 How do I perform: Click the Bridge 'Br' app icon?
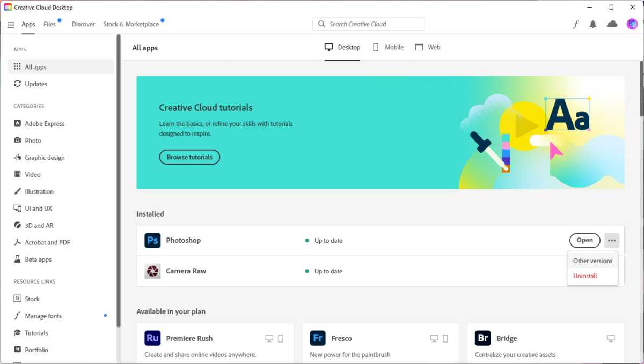point(483,338)
